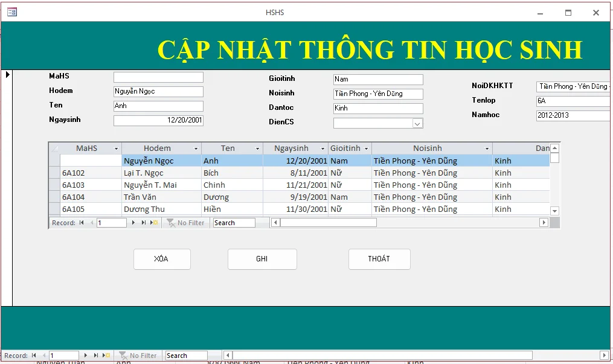Viewport: 613px width, 364px height.
Task: Click the No Filter indicator in subform
Action: click(185, 223)
